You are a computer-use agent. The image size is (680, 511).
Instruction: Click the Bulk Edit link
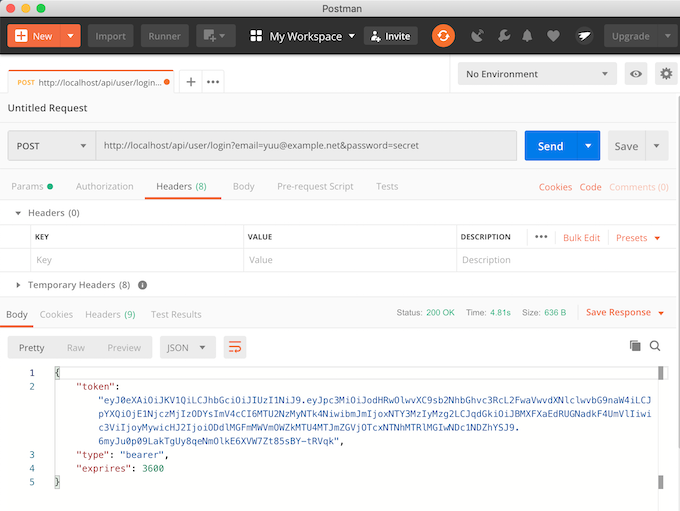click(581, 238)
